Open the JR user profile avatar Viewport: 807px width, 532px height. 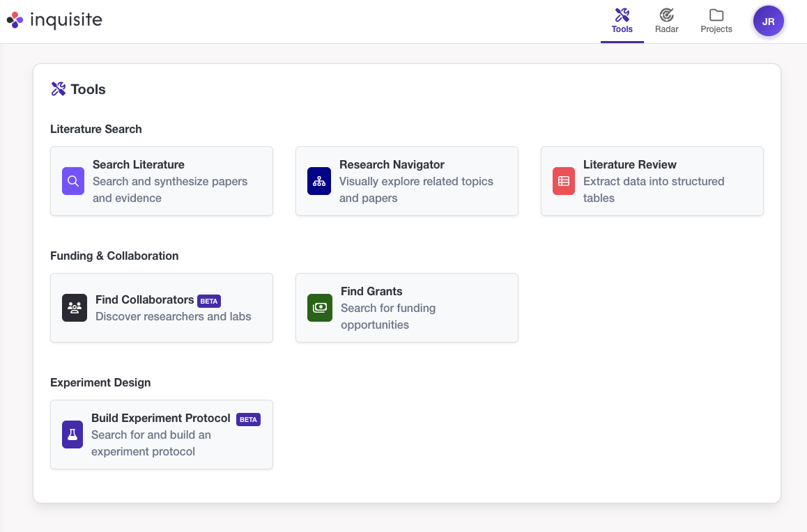(768, 22)
